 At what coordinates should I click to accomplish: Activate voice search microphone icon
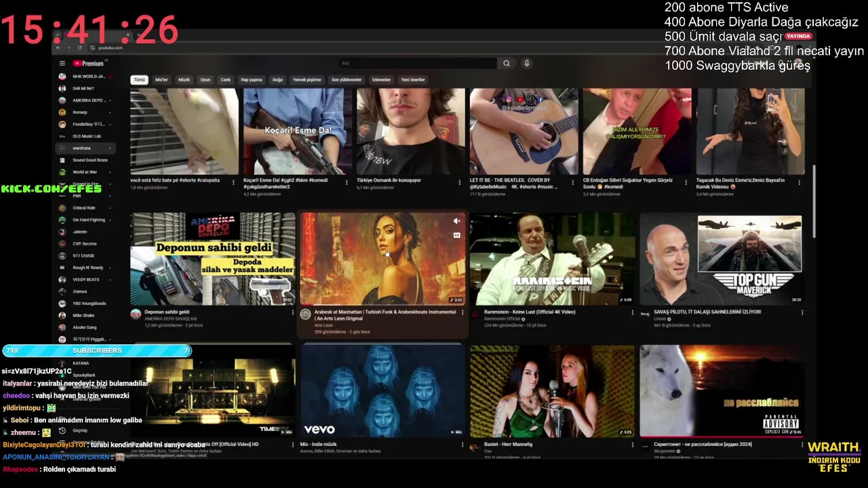[x=526, y=63]
